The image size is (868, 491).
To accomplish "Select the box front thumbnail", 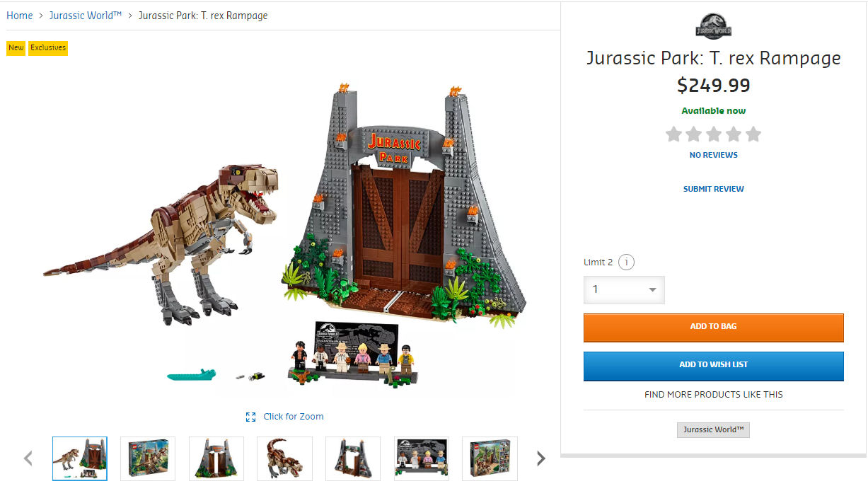I will [148, 458].
